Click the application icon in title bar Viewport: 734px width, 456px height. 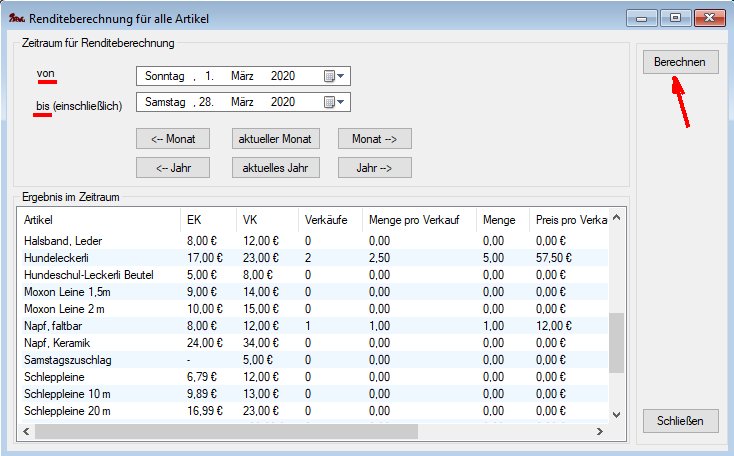[x=15, y=18]
